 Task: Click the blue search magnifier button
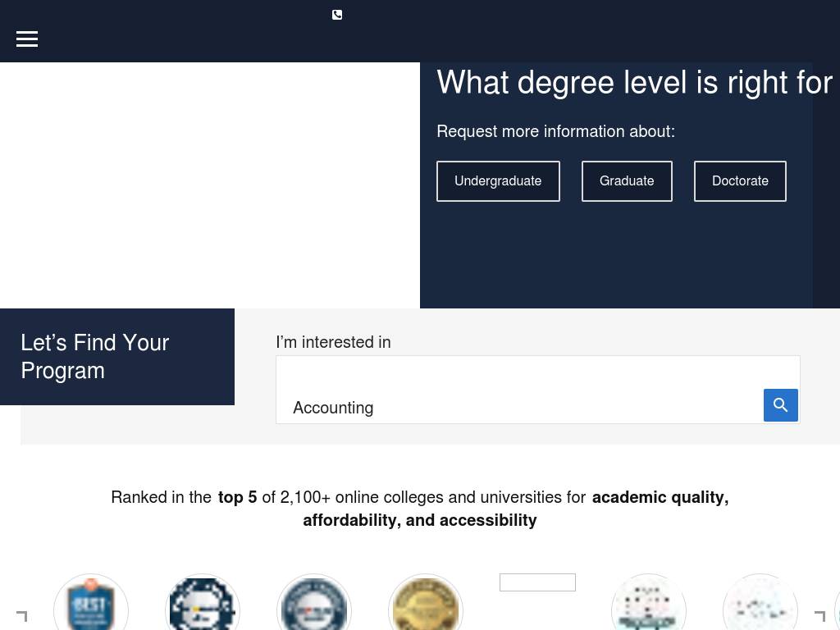point(780,405)
